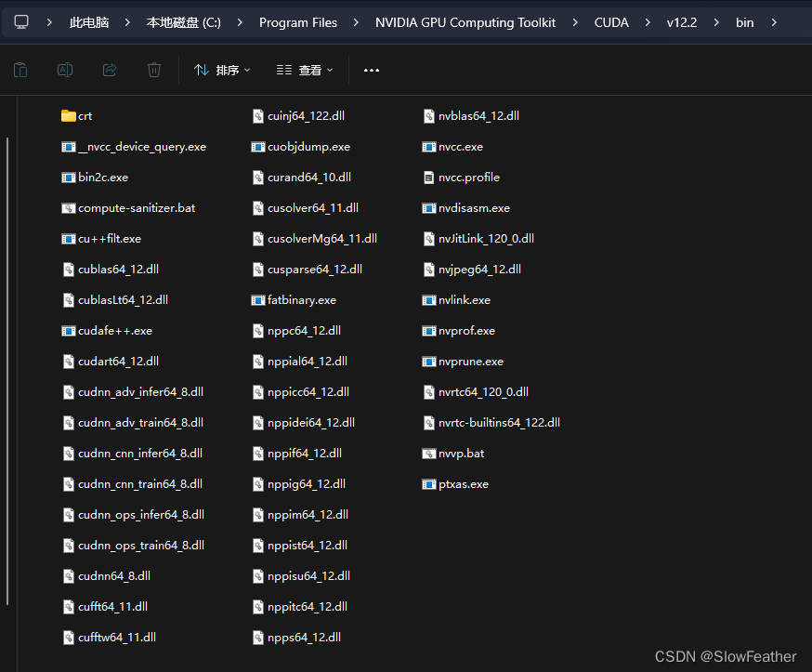Image resolution: width=812 pixels, height=672 pixels.
Task: Select the cublas64_12.dll file icon
Action: [69, 269]
